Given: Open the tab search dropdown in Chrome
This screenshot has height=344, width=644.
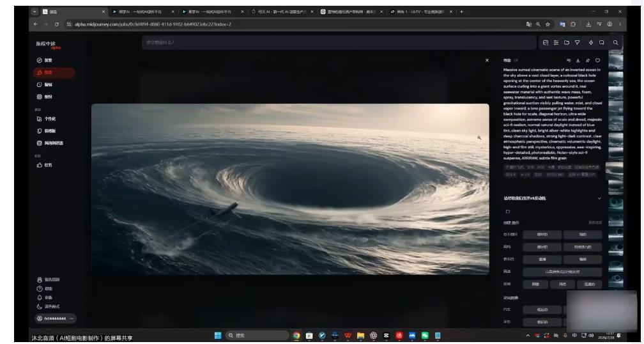Looking at the screenshot, I should [x=34, y=12].
